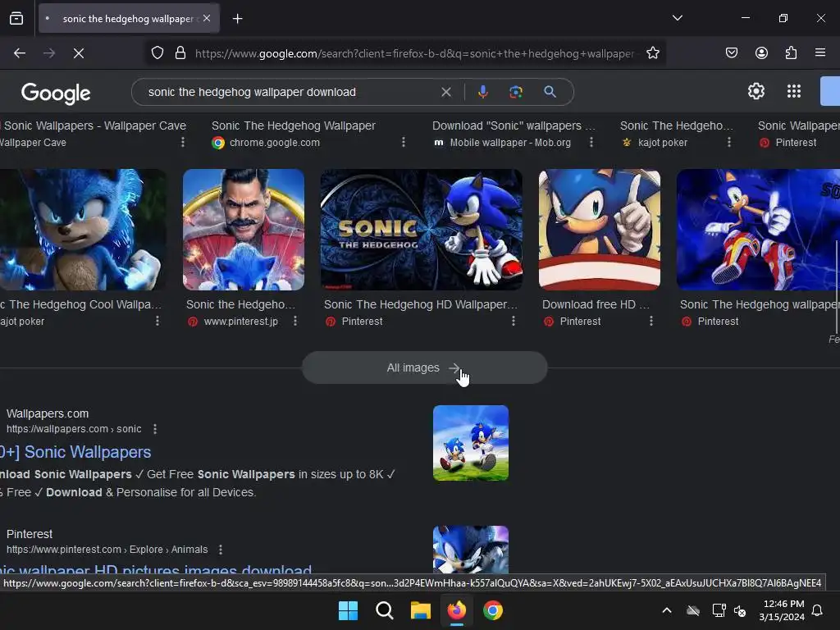Open Wallpapers.com result thumbnail image
Viewport: 840px width, 630px height.
tap(470, 443)
